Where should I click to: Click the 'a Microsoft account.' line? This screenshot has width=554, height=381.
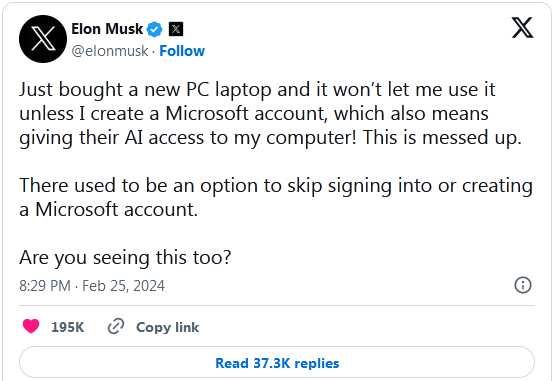pos(108,209)
